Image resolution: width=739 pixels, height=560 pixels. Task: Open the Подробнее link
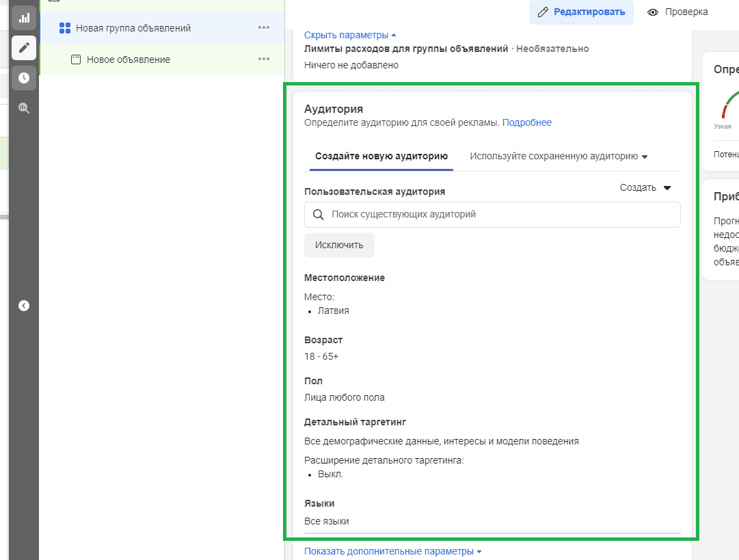526,123
